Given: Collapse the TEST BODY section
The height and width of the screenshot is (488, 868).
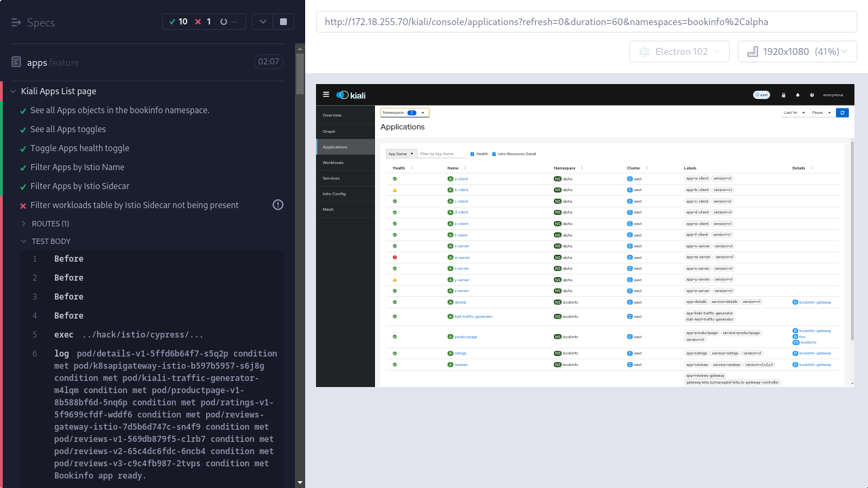Looking at the screenshot, I should 50,241.
